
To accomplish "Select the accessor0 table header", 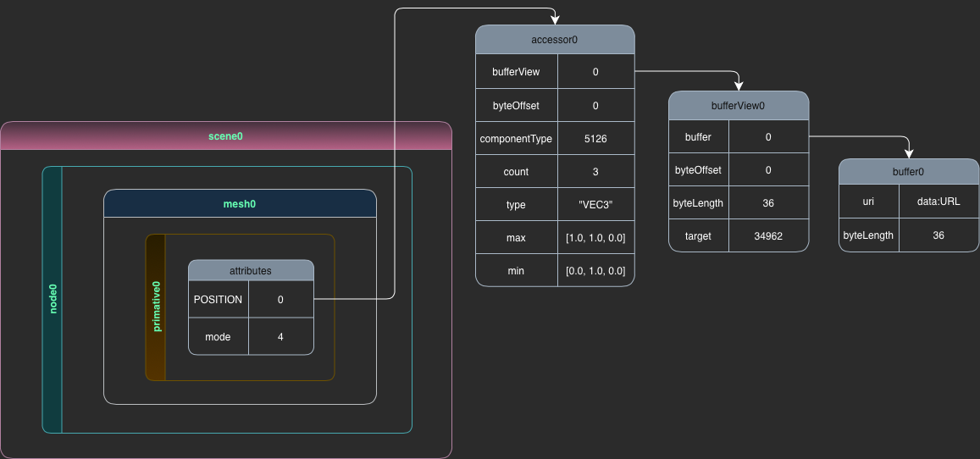I will pos(555,39).
